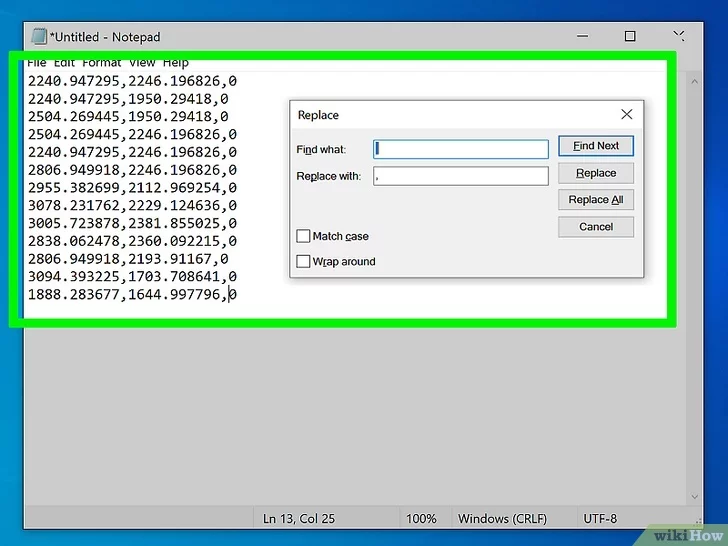This screenshot has width=728, height=546.
Task: Click line 3094.393225,1703.708641,0
Action: click(x=132, y=276)
